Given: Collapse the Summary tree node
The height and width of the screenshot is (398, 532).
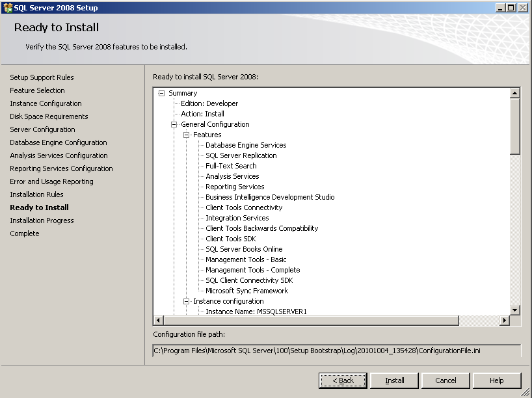Looking at the screenshot, I should [x=161, y=93].
